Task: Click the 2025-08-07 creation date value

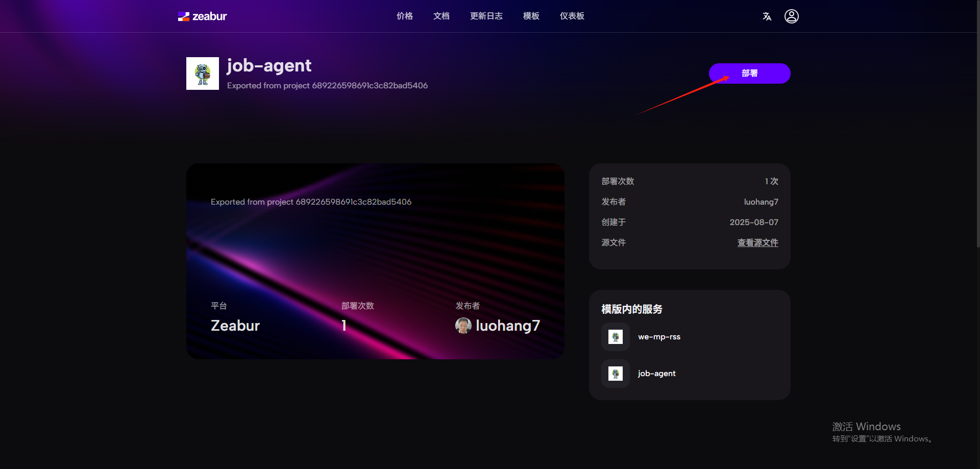Action: pyautogui.click(x=754, y=223)
